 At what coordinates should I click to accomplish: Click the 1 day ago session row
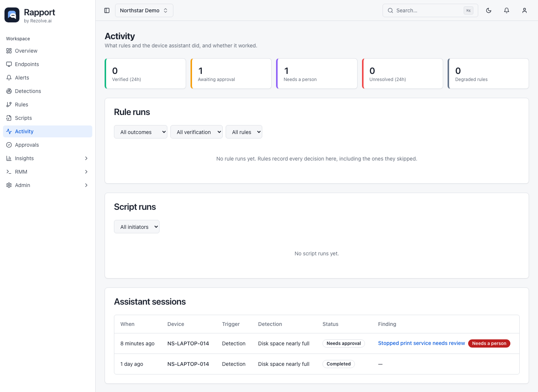click(317, 364)
